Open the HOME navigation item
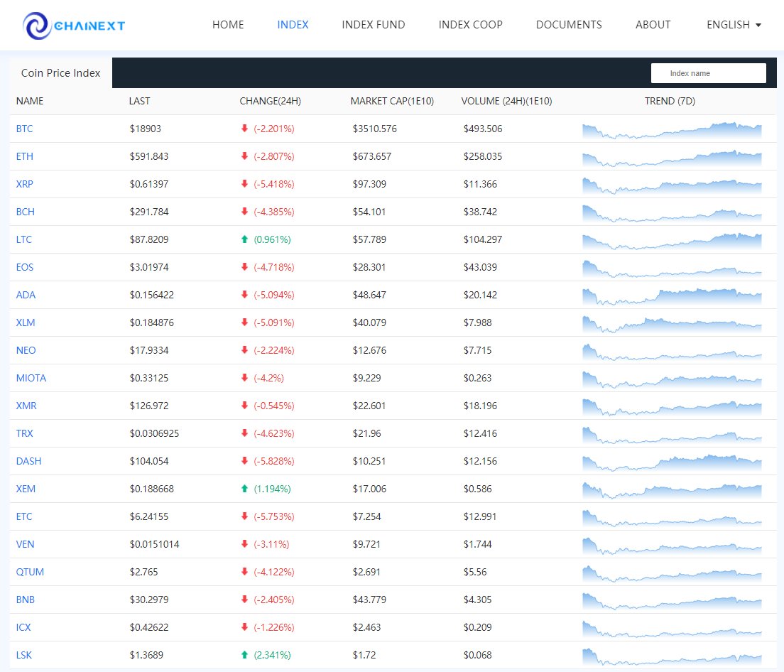The width and height of the screenshot is (784, 672). point(228,24)
